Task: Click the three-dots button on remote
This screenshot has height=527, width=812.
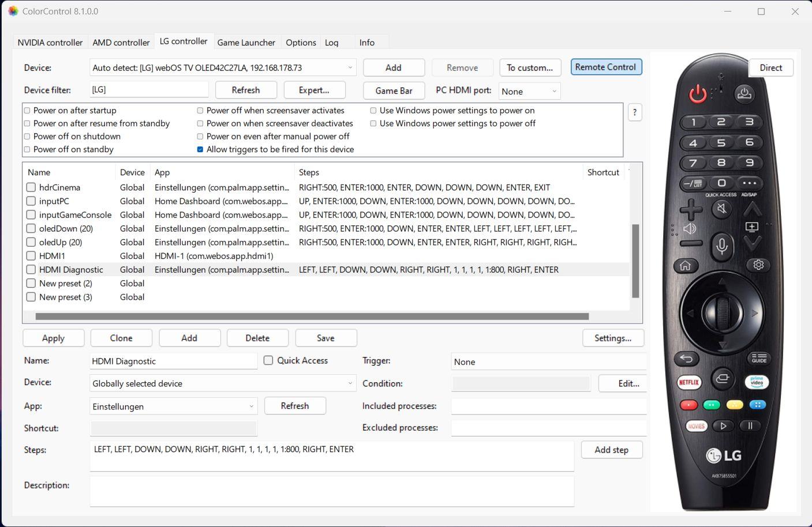Action: click(x=749, y=183)
